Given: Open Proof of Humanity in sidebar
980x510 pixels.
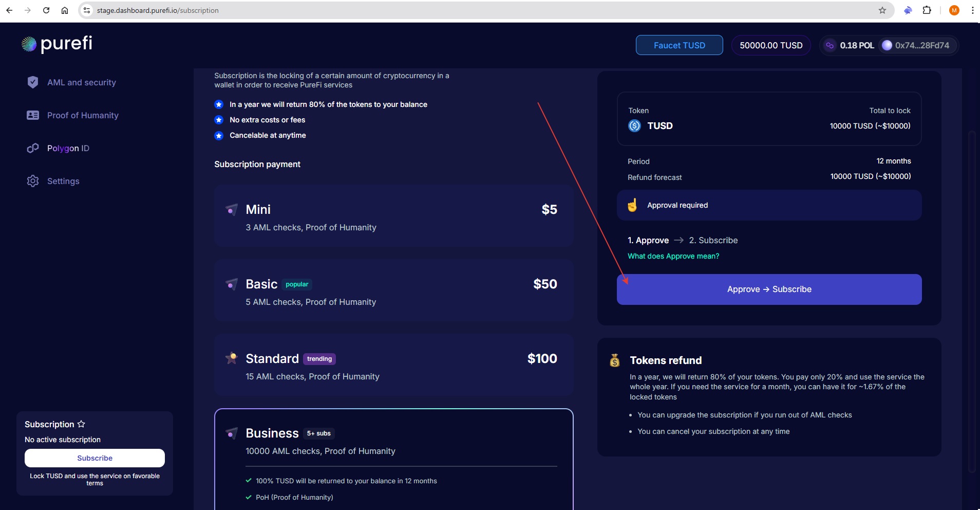Looking at the screenshot, I should click(83, 115).
